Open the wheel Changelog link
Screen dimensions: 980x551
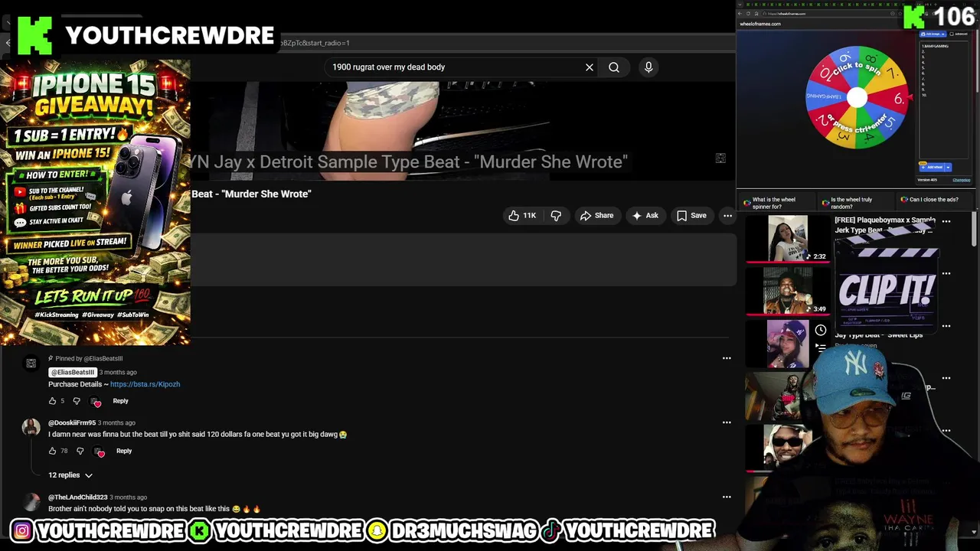pyautogui.click(x=962, y=180)
